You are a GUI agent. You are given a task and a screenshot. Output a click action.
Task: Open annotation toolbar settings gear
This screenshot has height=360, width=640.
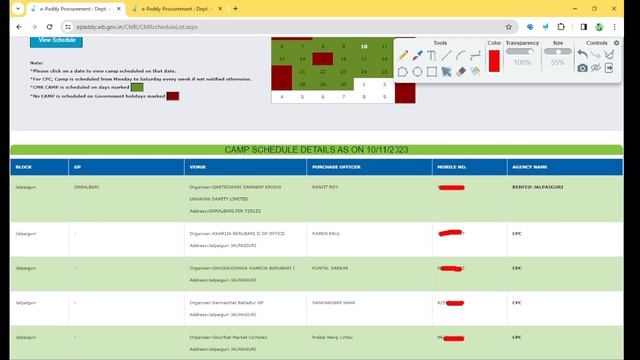(x=616, y=43)
